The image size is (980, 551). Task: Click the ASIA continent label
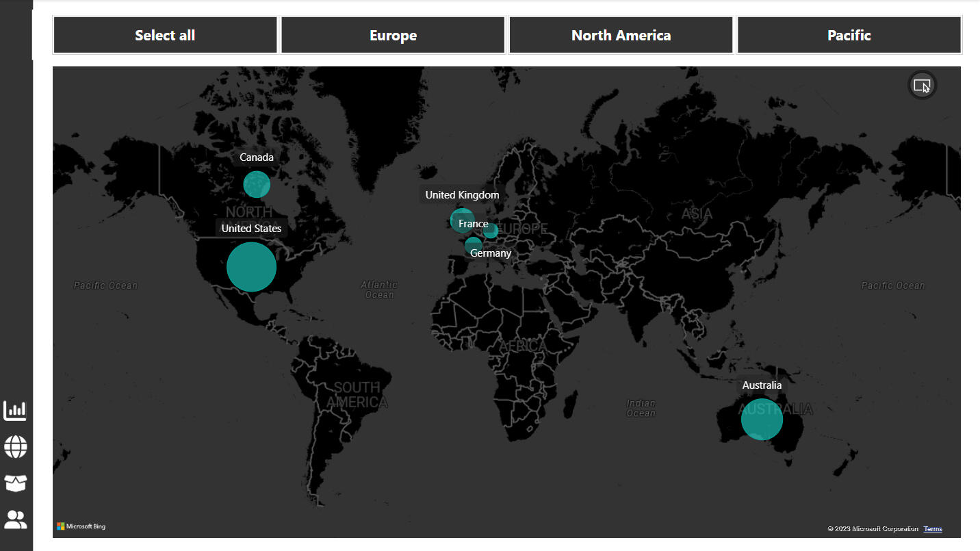(x=697, y=214)
